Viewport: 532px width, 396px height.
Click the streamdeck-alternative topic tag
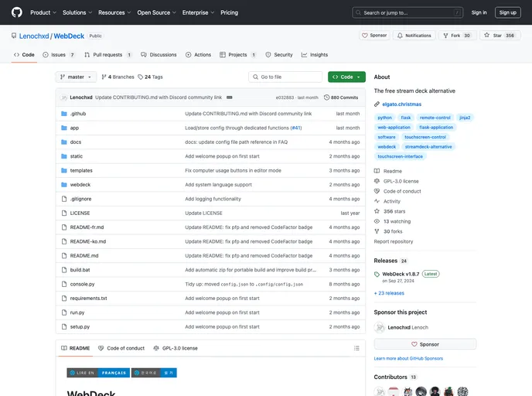tap(428, 147)
